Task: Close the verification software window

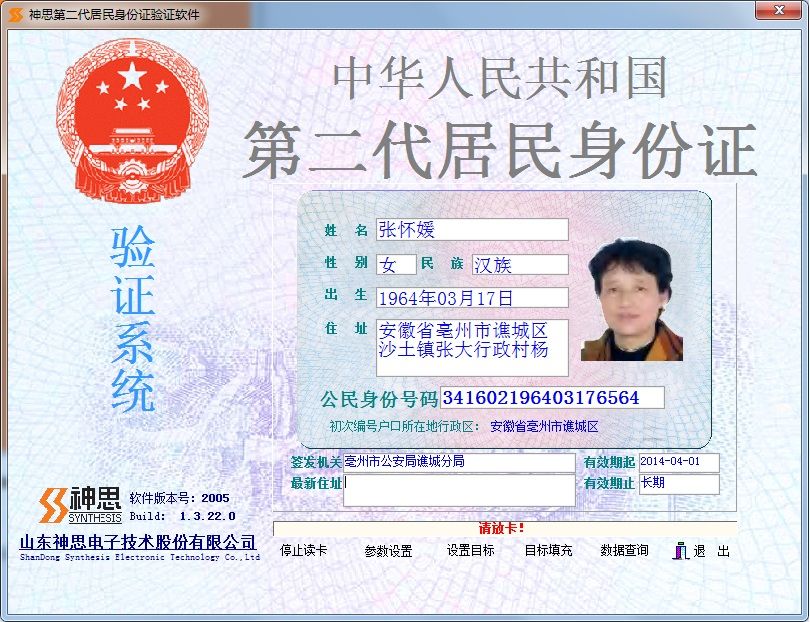Action: click(x=779, y=10)
